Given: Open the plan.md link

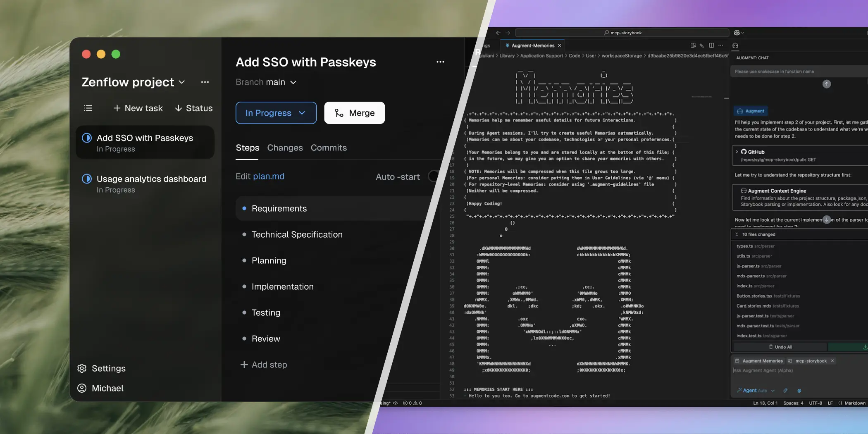Looking at the screenshot, I should pyautogui.click(x=268, y=176).
